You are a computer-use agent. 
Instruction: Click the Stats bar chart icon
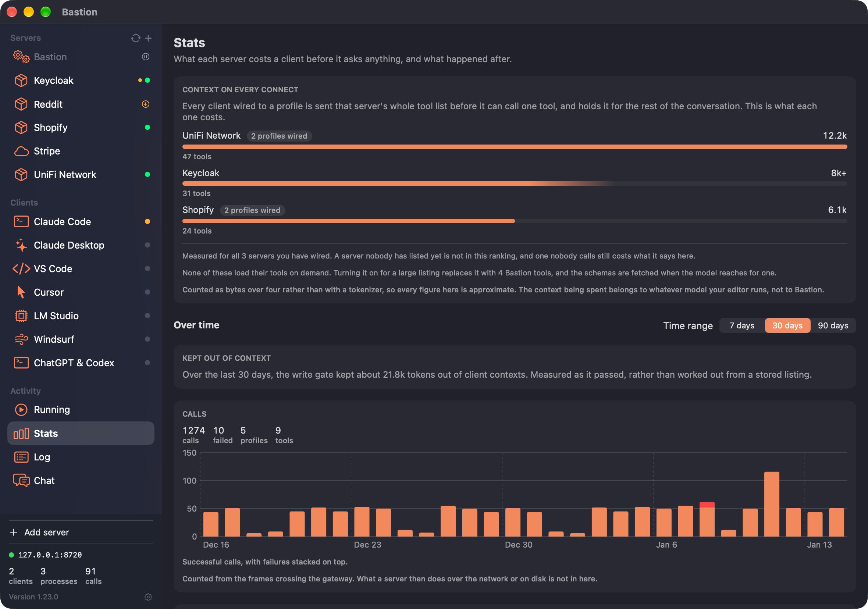[x=21, y=434]
